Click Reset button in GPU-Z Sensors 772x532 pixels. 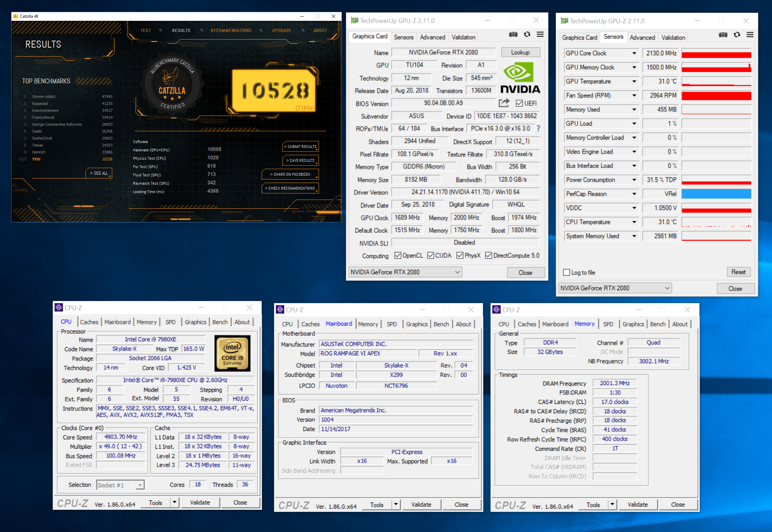click(739, 272)
